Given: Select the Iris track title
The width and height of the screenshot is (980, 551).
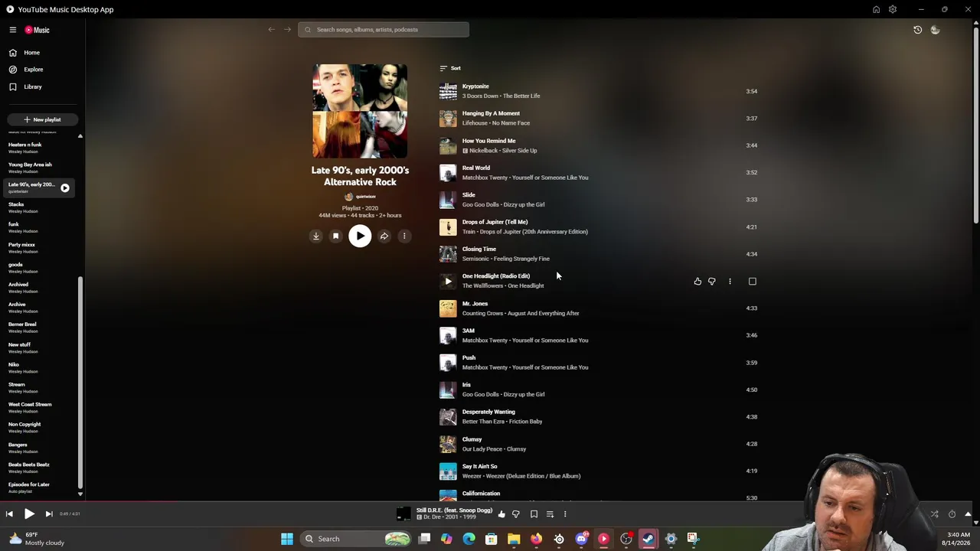Looking at the screenshot, I should tap(466, 385).
